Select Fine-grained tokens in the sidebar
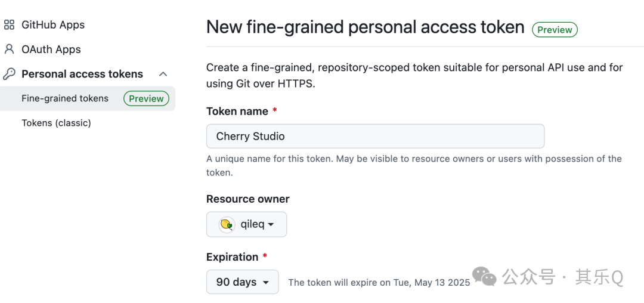This screenshot has width=644, height=303. point(65,98)
